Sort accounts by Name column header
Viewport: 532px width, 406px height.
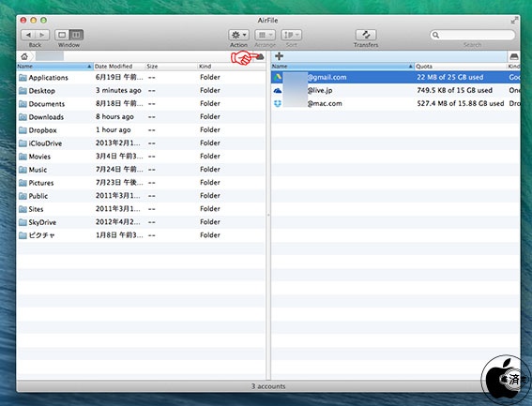(342, 67)
